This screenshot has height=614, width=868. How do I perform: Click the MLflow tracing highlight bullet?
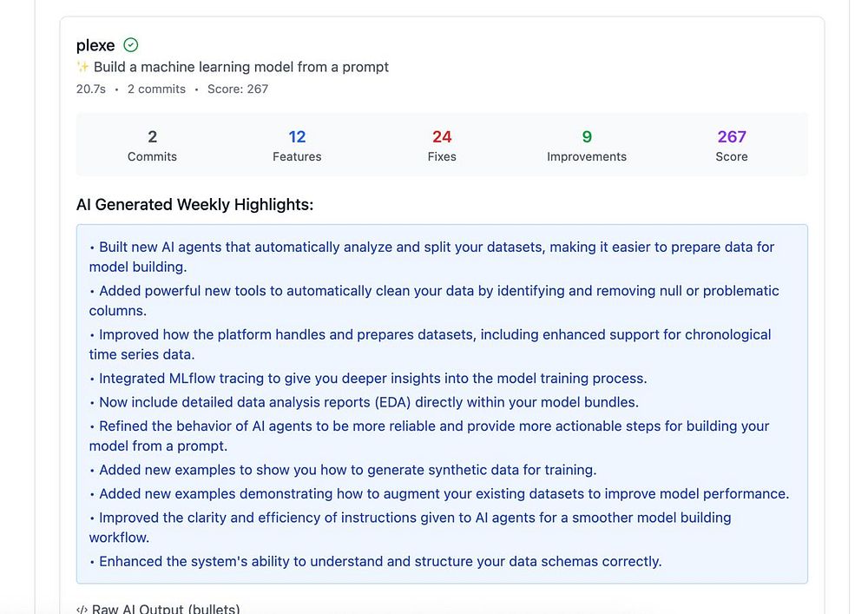373,378
